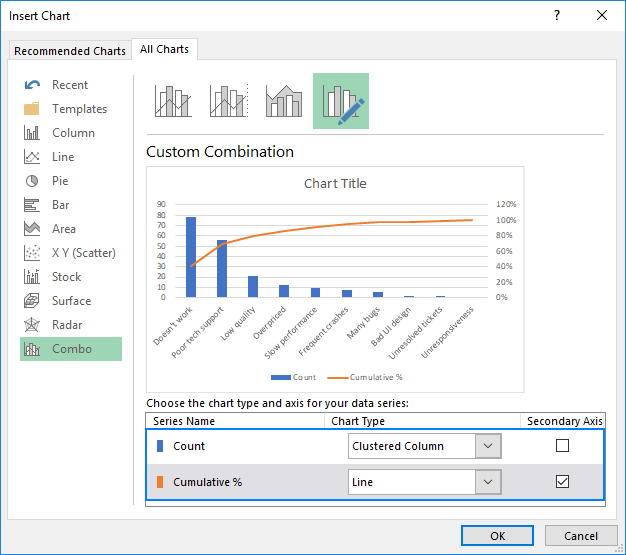Screen dimensions: 626x555
Task: Choose the Templates category label
Action: (79, 109)
